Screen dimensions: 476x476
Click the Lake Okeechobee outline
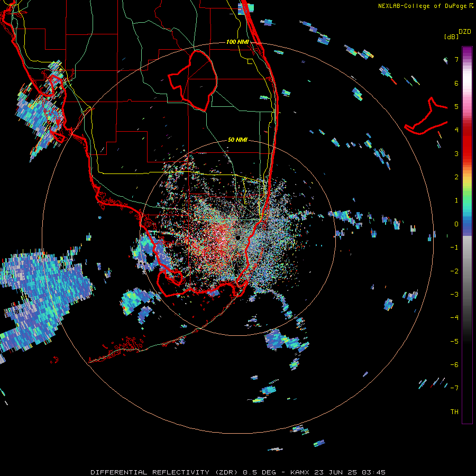[193, 81]
